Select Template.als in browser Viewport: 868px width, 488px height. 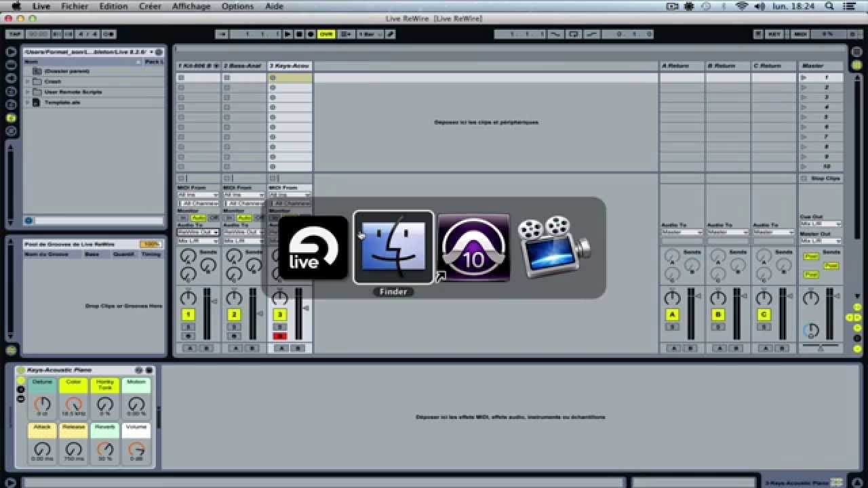[x=62, y=102]
